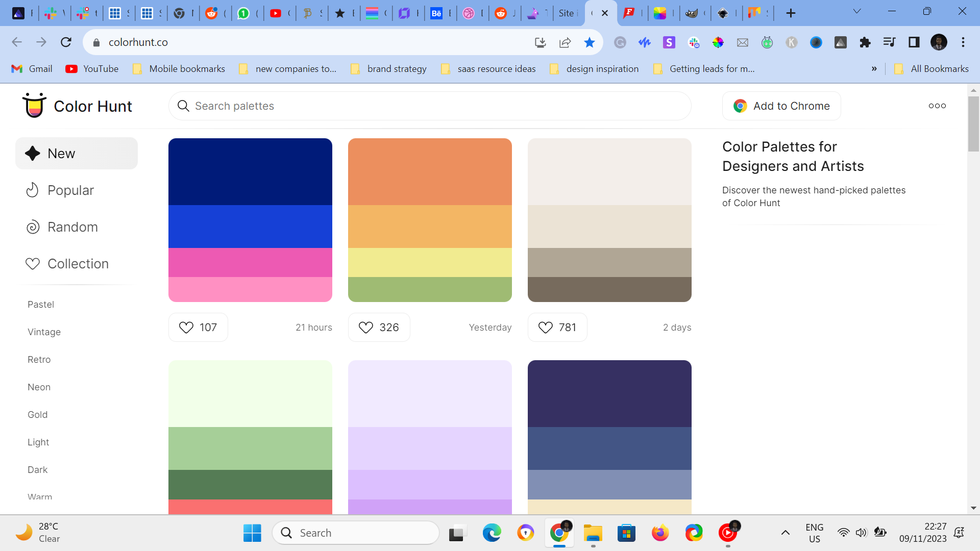This screenshot has height=551, width=980.
Task: Click the Add to Chrome button
Action: coord(781,106)
